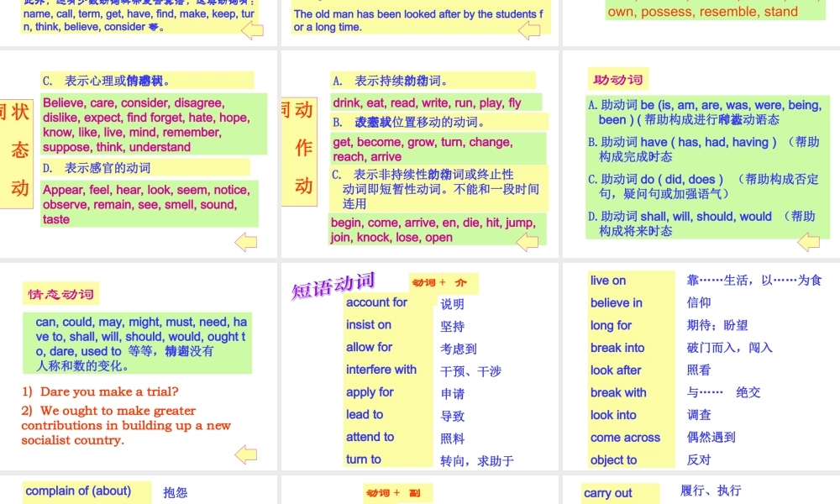Click the phrase 'insist on'
Viewport: 840px width, 504px height.
369,325
